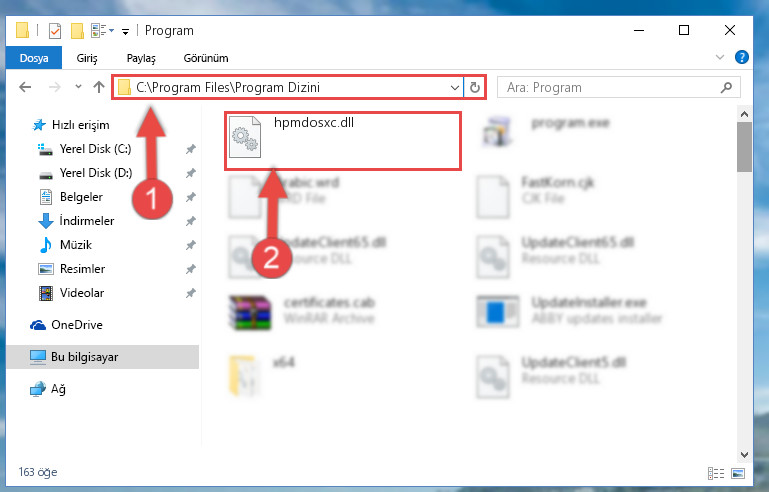The height and width of the screenshot is (492, 769).
Task: Select the hpmdosxc.dll file icon
Action: tap(245, 137)
